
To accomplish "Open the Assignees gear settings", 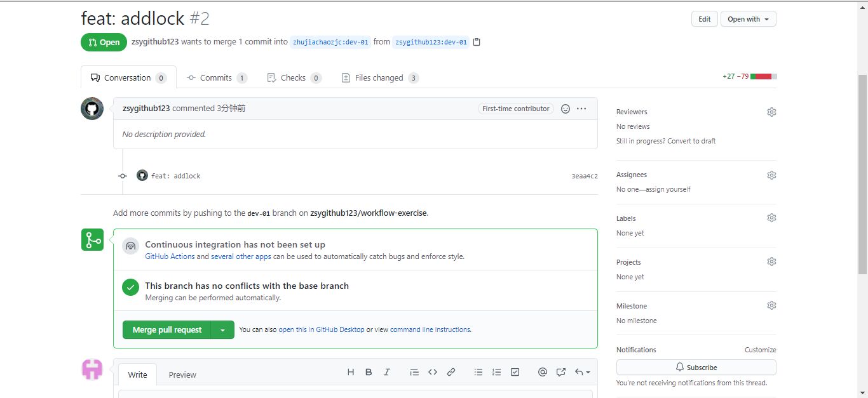I will [771, 175].
